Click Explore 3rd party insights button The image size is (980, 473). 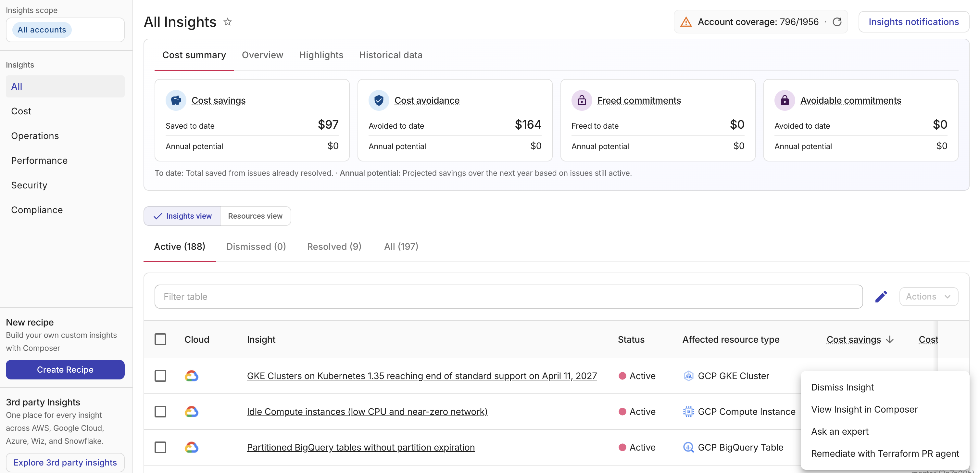tap(65, 462)
